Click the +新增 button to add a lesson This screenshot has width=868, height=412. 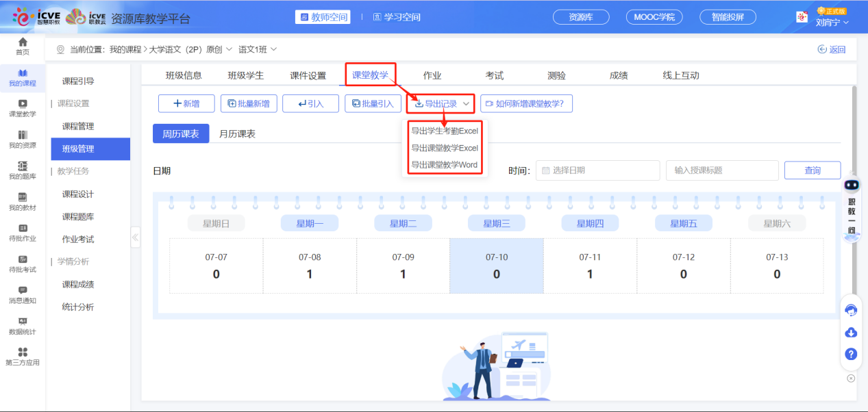point(186,103)
